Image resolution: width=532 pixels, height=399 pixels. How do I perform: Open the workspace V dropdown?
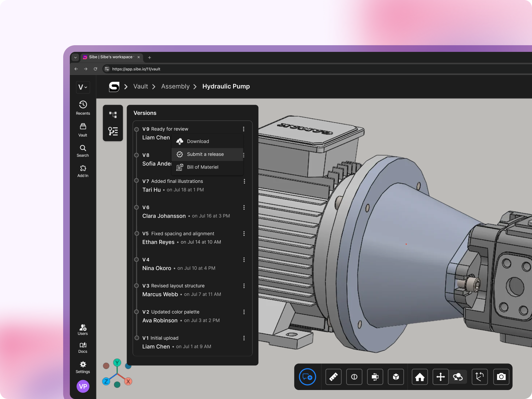click(x=83, y=87)
